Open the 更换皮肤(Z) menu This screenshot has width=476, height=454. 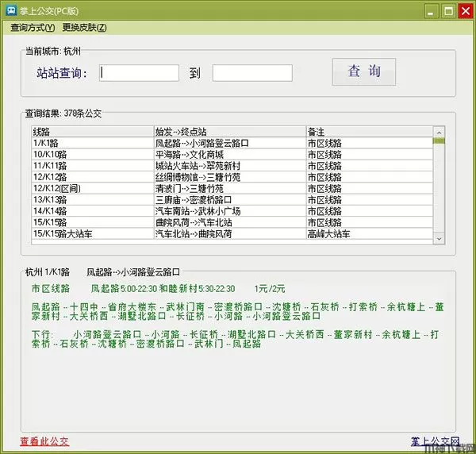(84, 28)
